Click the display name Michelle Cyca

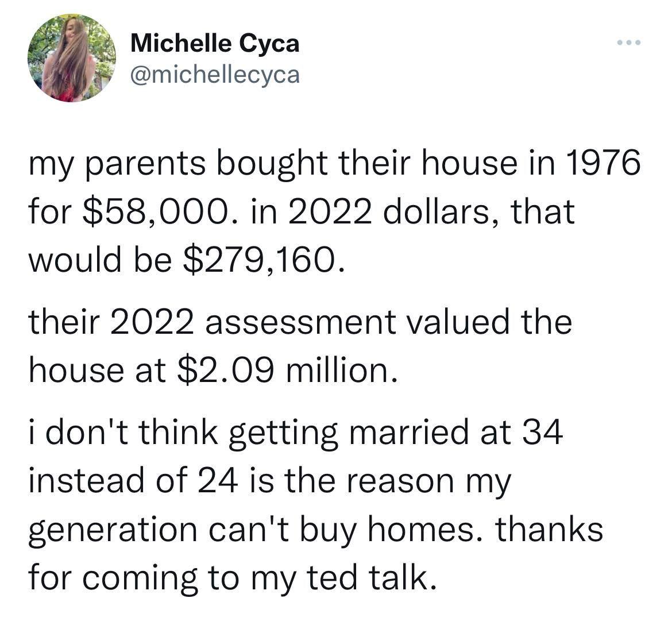[215, 43]
